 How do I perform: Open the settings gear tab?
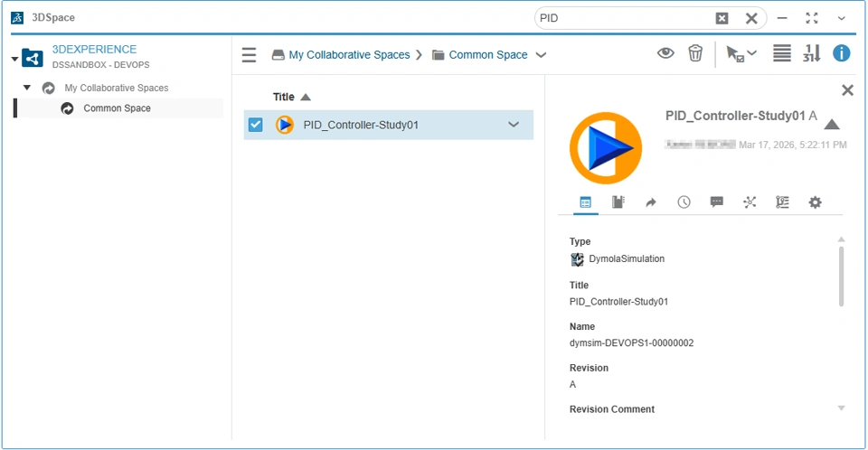pyautogui.click(x=815, y=202)
